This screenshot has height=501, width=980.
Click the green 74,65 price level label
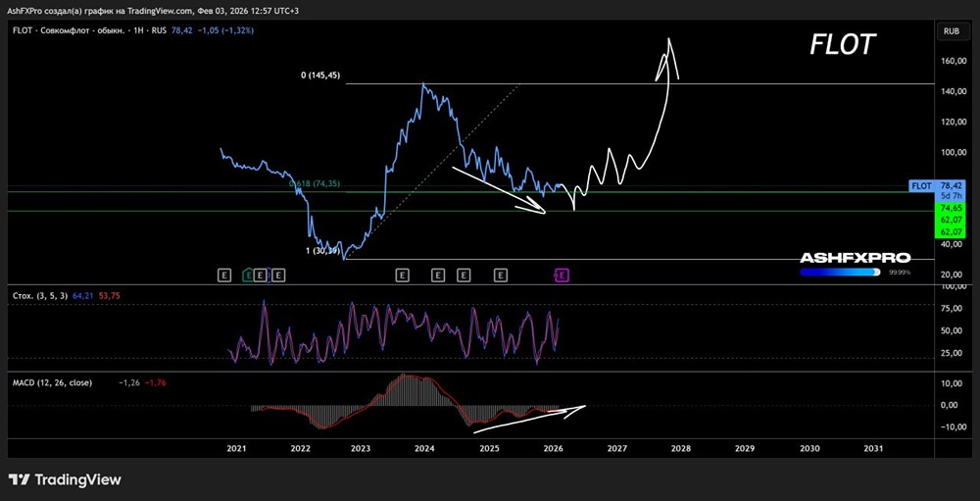click(x=950, y=209)
